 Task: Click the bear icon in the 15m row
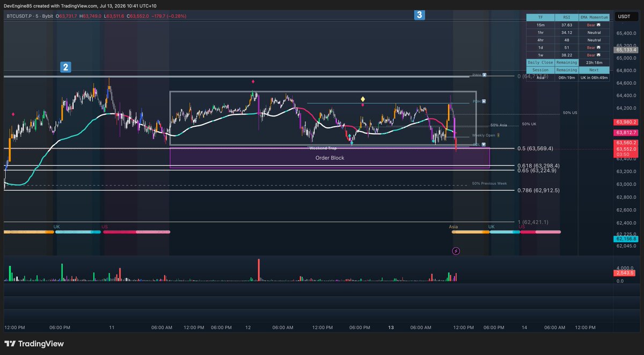tap(598, 25)
